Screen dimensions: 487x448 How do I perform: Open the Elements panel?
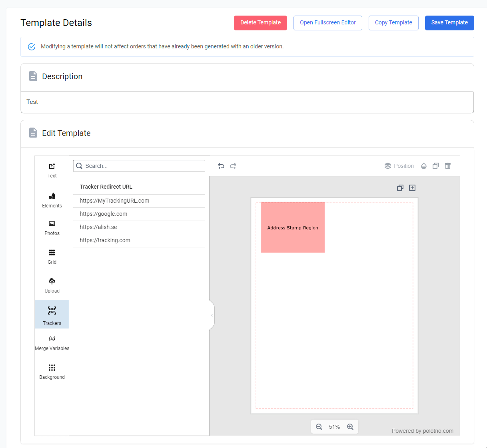[x=52, y=200]
